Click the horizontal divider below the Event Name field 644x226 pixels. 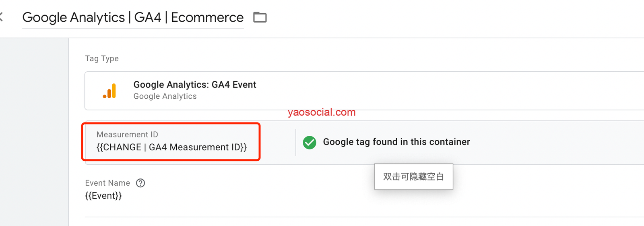362,217
